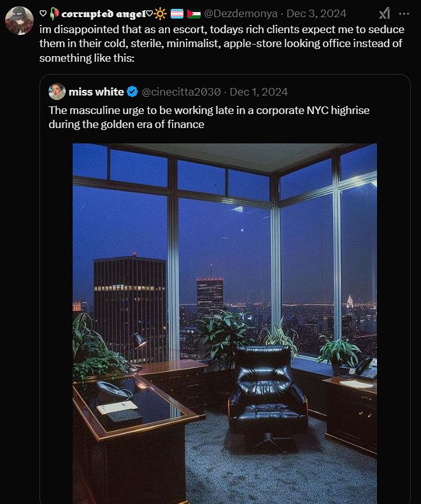This screenshot has height=504, width=421.
Task: Click the tulip emoji in display name
Action: 54,13
